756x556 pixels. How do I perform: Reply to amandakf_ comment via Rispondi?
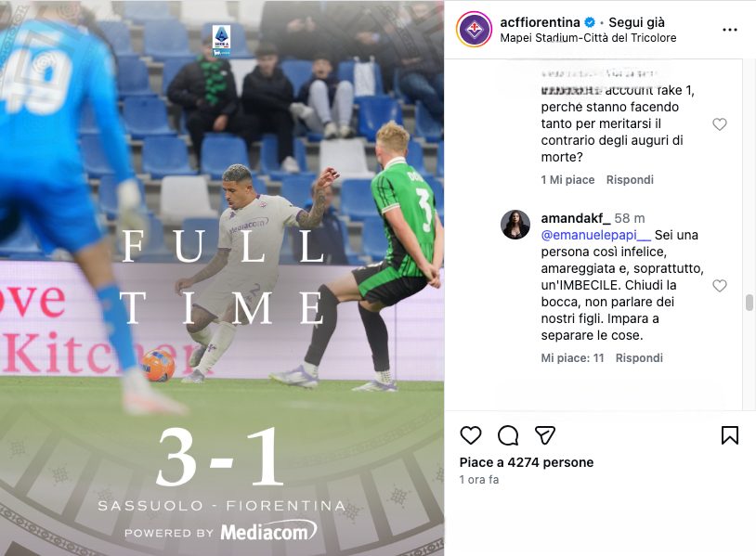(x=639, y=358)
